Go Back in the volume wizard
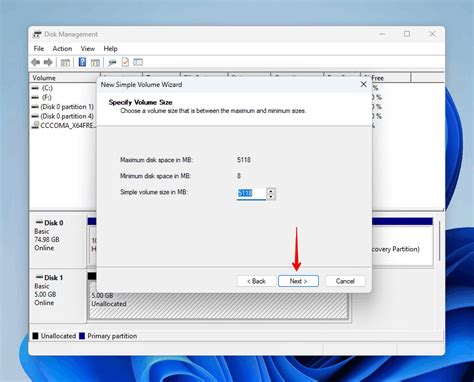474x382 pixels. click(256, 281)
